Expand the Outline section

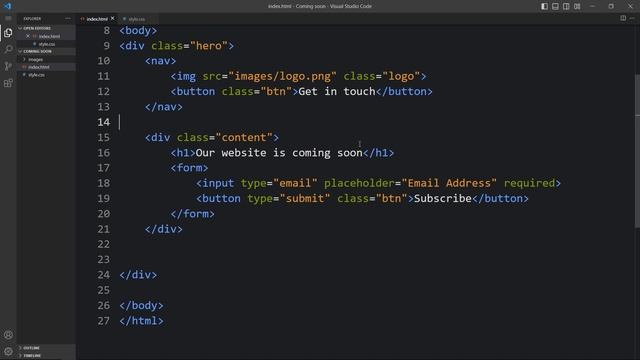coord(31,348)
